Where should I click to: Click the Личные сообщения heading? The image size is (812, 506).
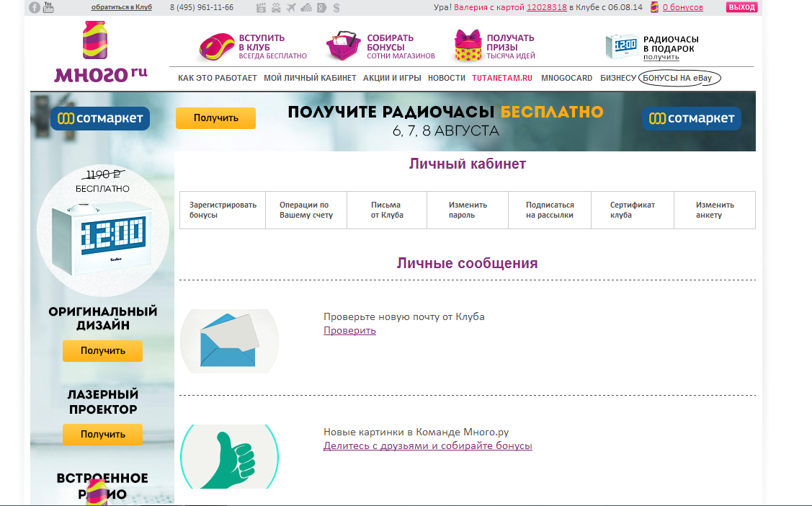pos(467,263)
